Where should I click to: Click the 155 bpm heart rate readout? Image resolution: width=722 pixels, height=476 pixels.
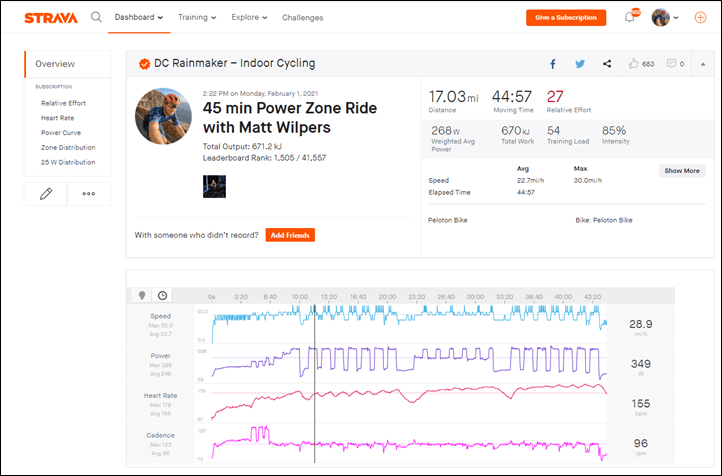point(640,403)
